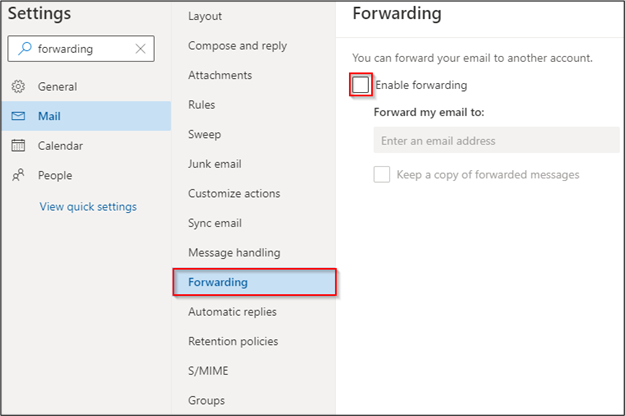Open Retention policies settings
Image resolution: width=625 pixels, height=416 pixels.
tap(233, 341)
